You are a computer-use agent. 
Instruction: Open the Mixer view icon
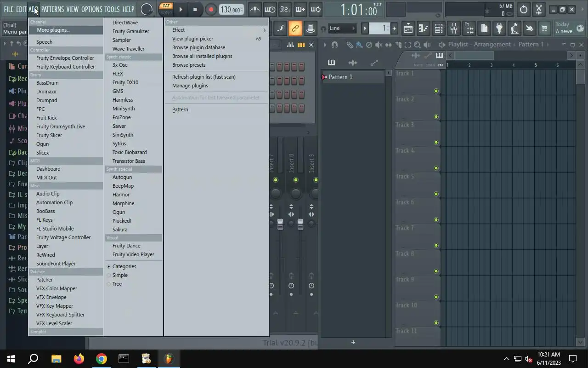tap(454, 29)
